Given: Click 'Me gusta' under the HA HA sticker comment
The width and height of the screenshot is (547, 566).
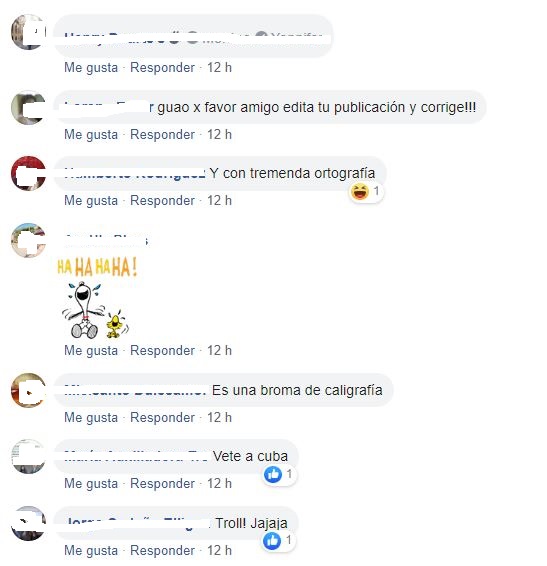Looking at the screenshot, I should [x=91, y=351].
